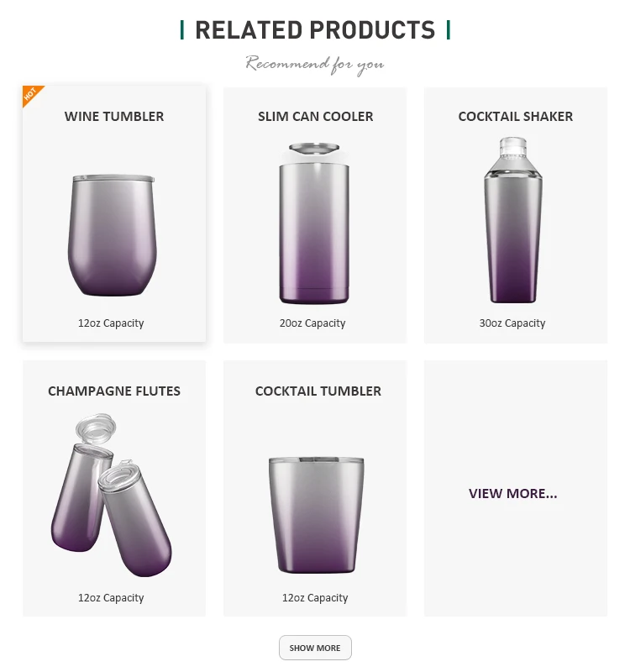Click the SHOW MORE button
Image resolution: width=630 pixels, height=672 pixels.
(x=315, y=648)
